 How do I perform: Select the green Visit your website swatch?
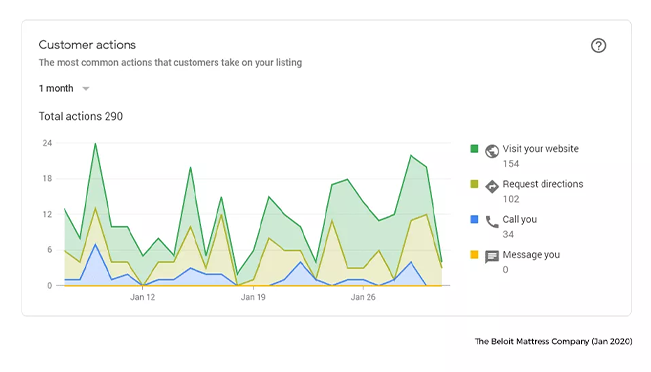pos(474,149)
